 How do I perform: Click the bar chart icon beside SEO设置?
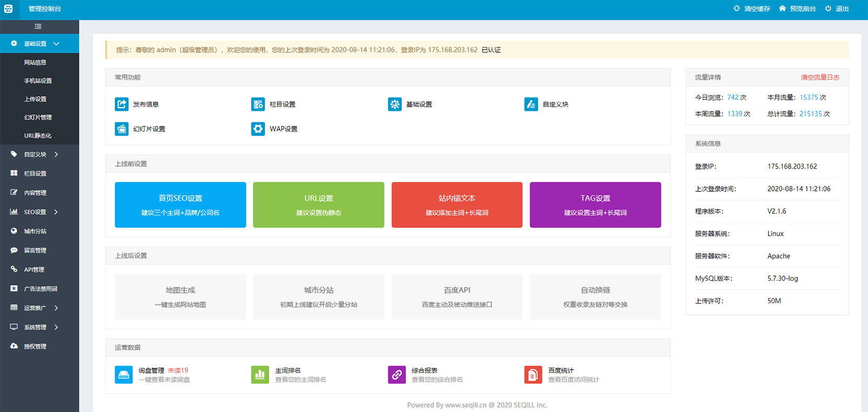point(14,212)
